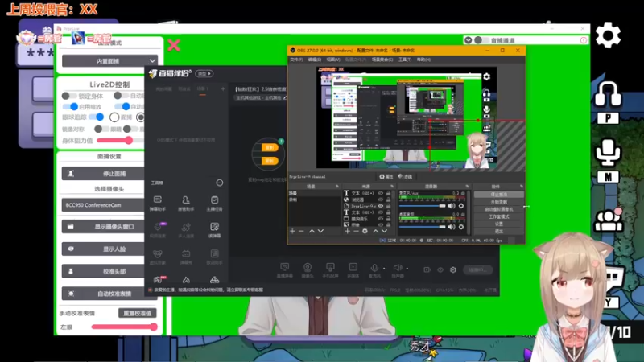Viewport: 644px width, 362px height.
Task: Click the headphones icon labeled P
Action: coord(608,95)
